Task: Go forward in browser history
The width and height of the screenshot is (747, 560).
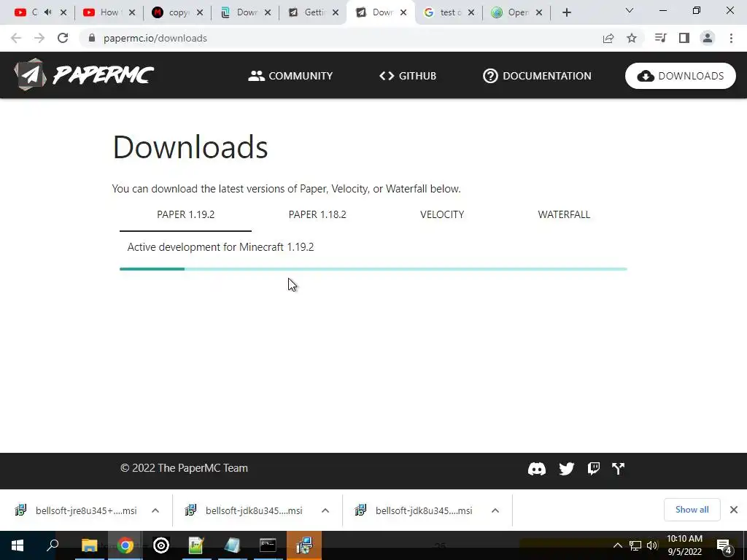Action: (x=39, y=38)
